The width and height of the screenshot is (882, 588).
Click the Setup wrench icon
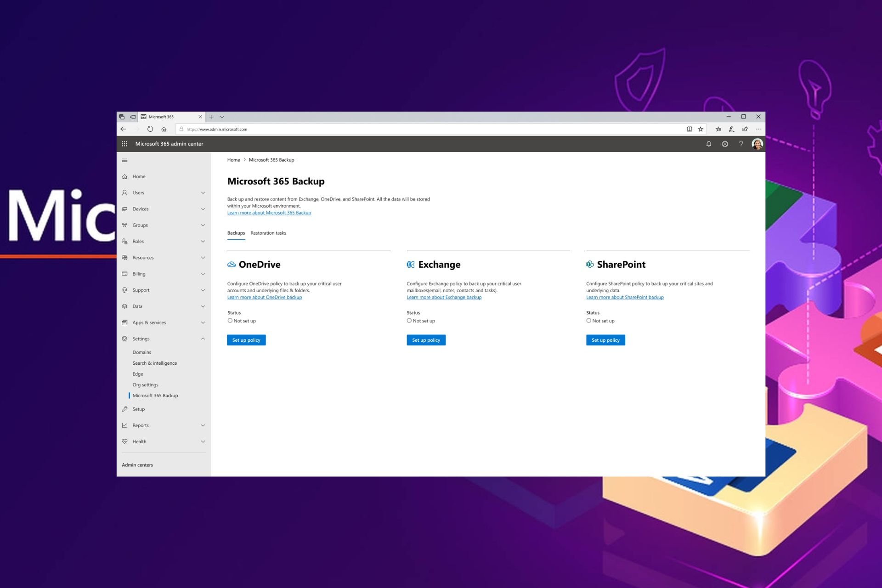point(124,409)
